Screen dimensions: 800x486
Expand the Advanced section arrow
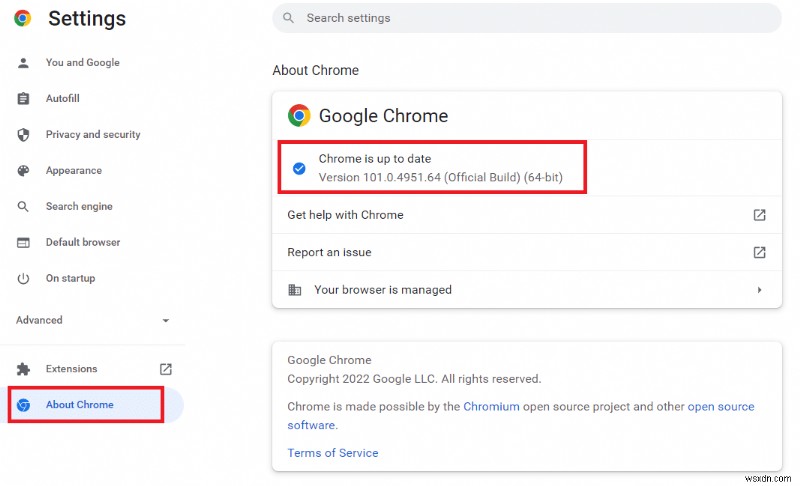click(x=165, y=320)
